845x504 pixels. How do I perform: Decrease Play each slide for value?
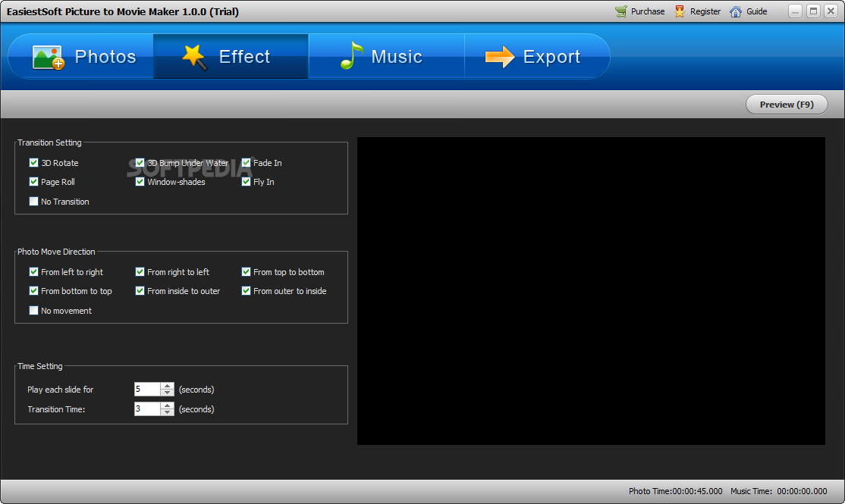coord(167,393)
